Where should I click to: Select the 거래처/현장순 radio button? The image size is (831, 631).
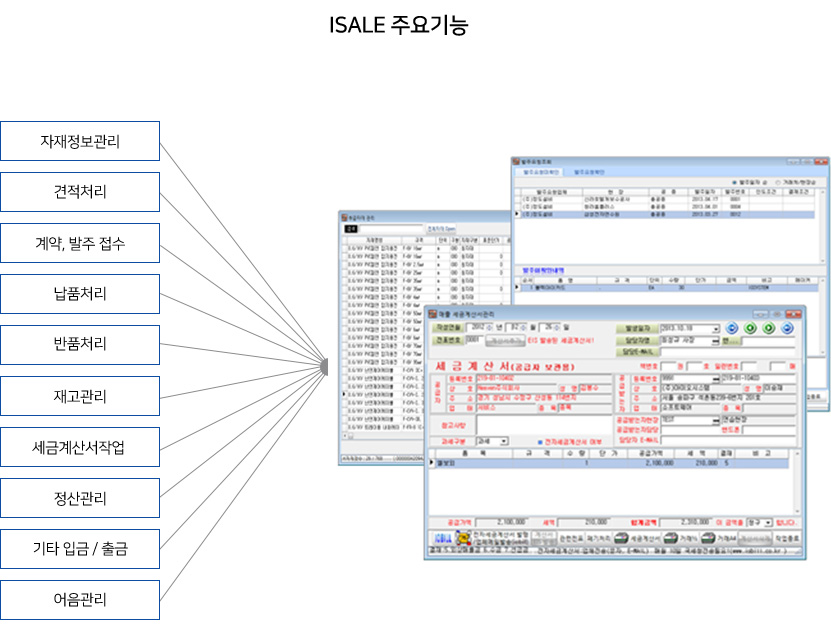pos(778,182)
